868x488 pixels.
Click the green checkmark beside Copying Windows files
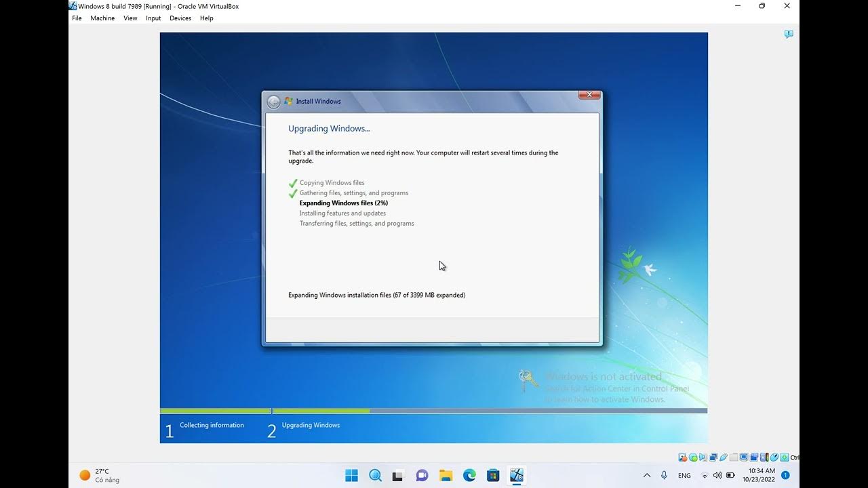tap(293, 183)
